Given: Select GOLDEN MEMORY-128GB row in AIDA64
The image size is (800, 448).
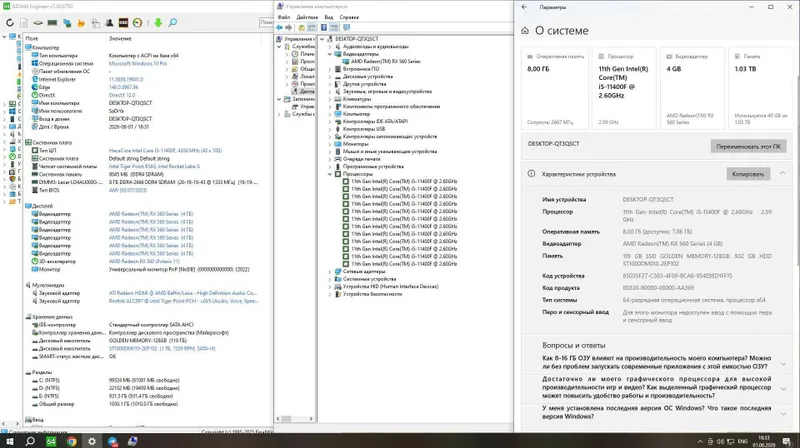Looking at the screenshot, I should click(147, 341).
